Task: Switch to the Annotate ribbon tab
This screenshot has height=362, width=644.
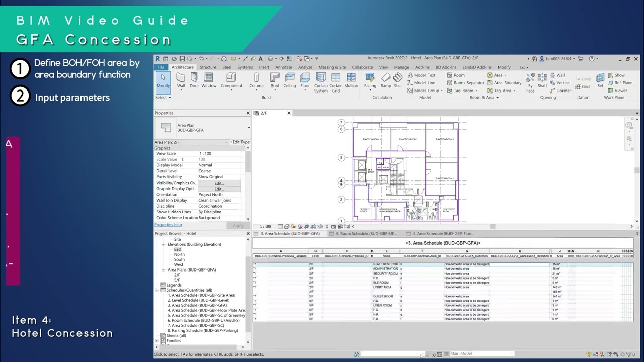Action: (x=284, y=67)
